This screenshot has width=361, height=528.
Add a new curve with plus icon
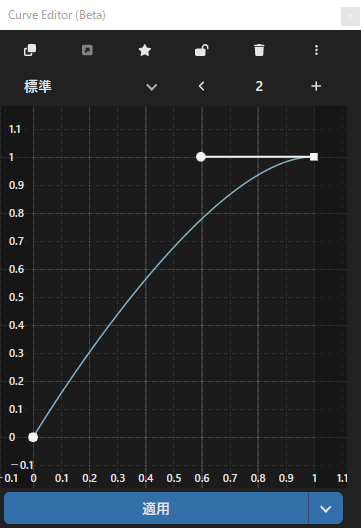(316, 87)
